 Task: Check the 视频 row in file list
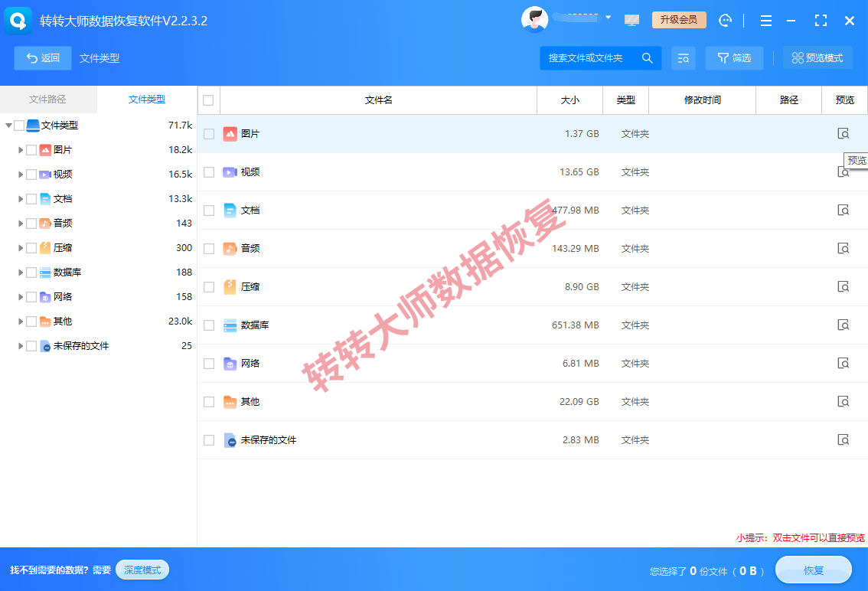coord(209,171)
